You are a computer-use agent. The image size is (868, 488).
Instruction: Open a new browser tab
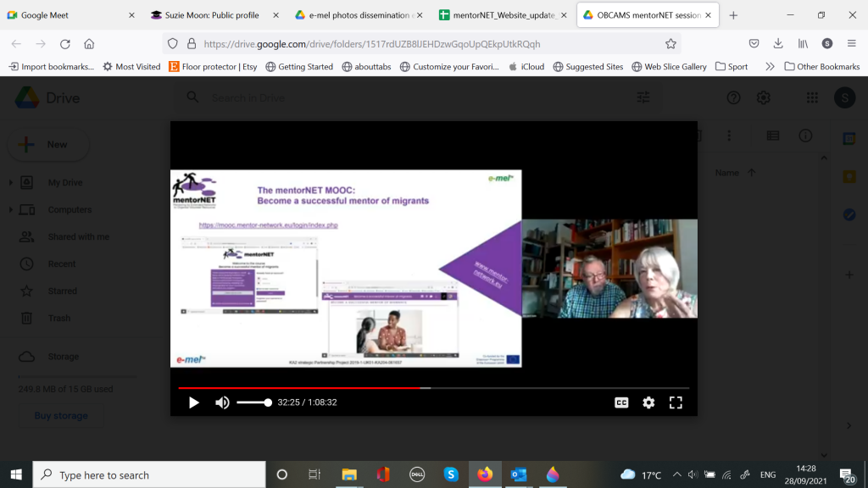tap(733, 15)
